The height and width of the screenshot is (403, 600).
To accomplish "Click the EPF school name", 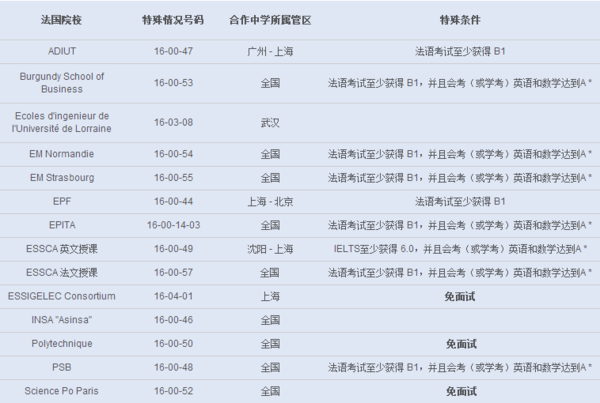I will point(62,201).
